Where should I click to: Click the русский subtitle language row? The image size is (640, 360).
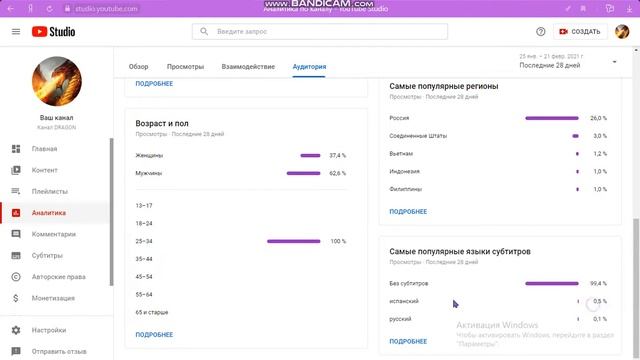coord(498,319)
